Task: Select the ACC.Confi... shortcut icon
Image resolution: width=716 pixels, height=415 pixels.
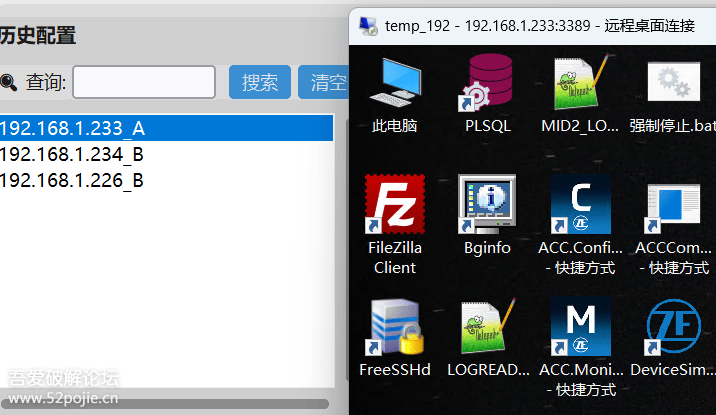Action: click(580, 204)
